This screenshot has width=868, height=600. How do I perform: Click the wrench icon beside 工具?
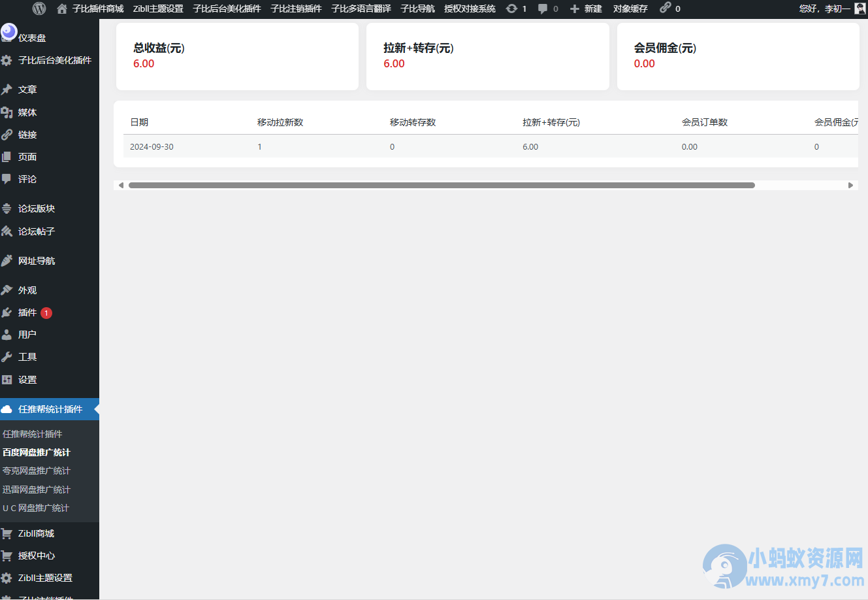pyautogui.click(x=7, y=357)
